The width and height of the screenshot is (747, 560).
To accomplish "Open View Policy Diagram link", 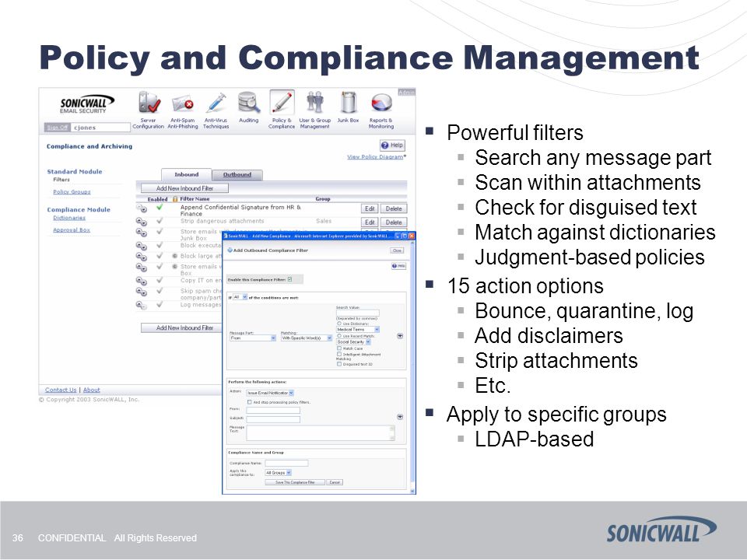I will point(375,156).
